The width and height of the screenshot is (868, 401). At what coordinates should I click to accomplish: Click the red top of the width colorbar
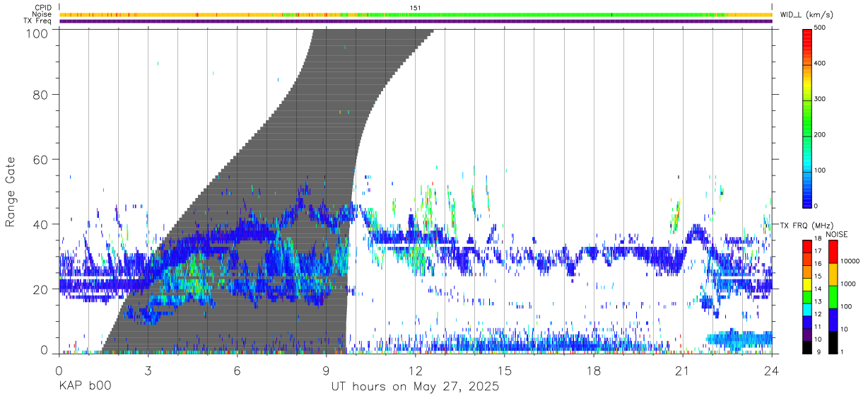[807, 35]
